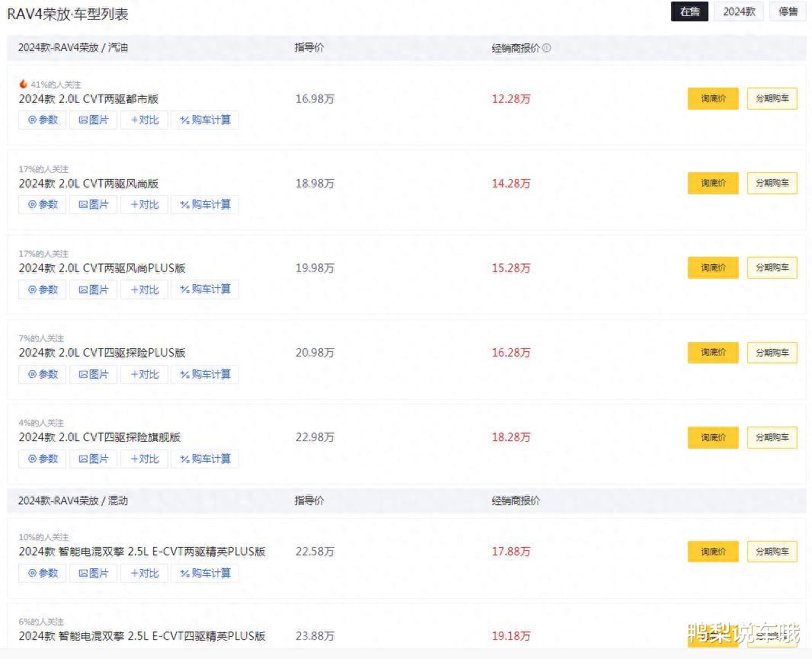Add 四驱探险旗舰版 to 对比
Screen dimensions: 812x659
(145, 459)
